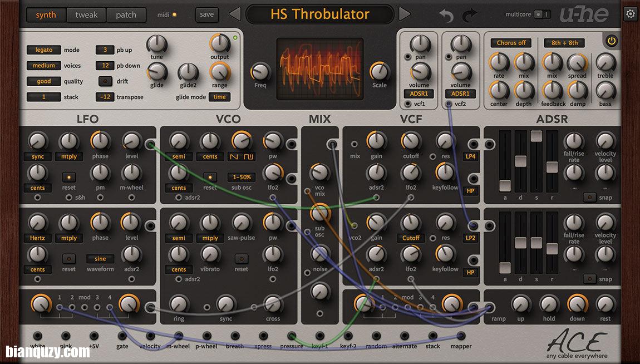Click the transpose value field showing -12
The image size is (640, 364).
coord(105,97)
